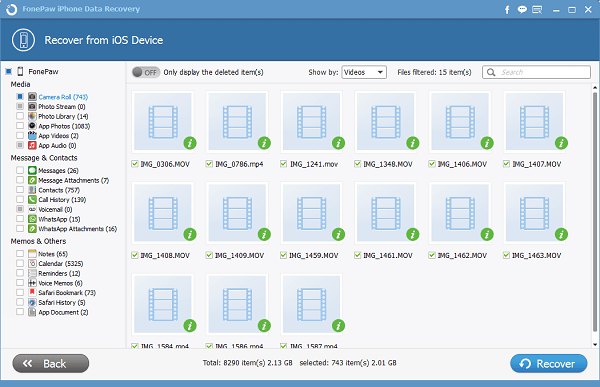Toggle the FonePaw device checkbox
The image size is (600, 387).
[8, 71]
